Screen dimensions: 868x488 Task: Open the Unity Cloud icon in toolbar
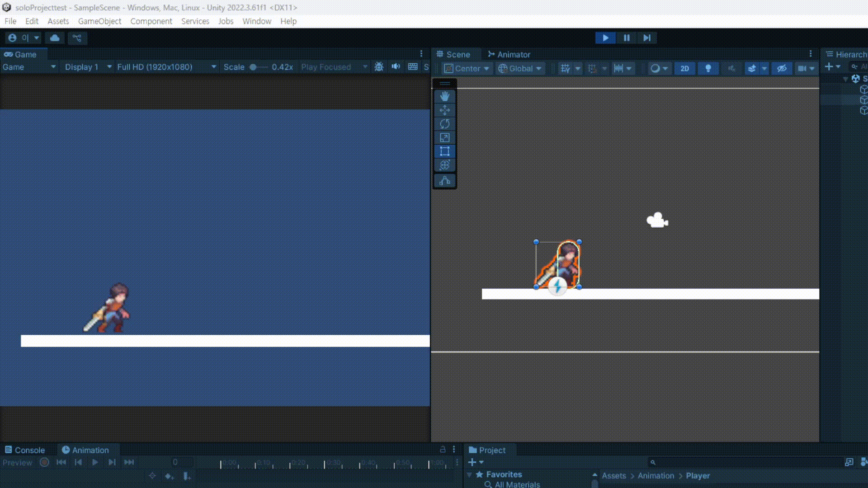[55, 38]
